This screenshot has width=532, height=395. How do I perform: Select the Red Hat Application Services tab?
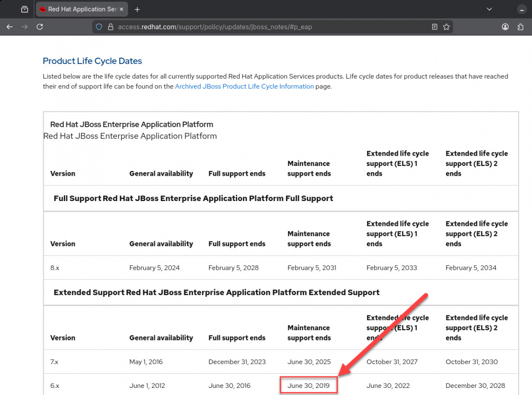(80, 9)
